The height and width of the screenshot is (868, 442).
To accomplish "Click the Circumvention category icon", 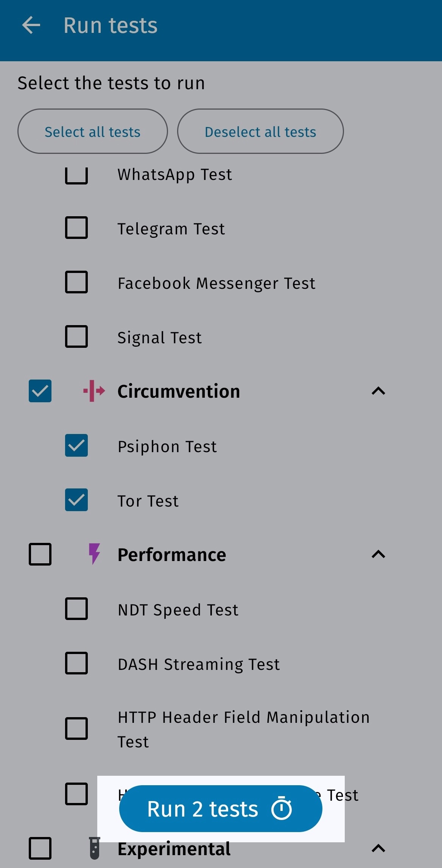I will (94, 391).
